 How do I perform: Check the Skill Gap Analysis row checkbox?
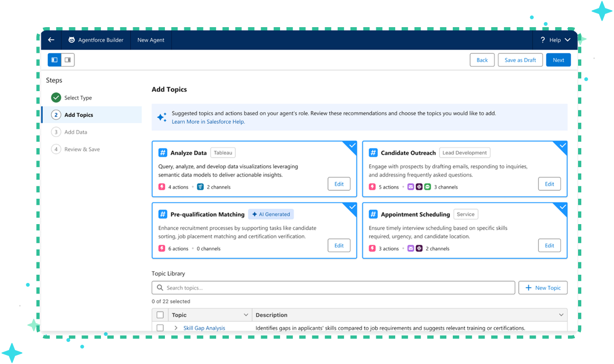(x=160, y=328)
